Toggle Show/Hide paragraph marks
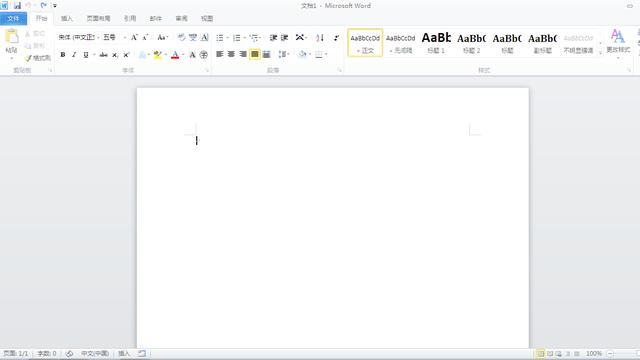 coord(336,38)
